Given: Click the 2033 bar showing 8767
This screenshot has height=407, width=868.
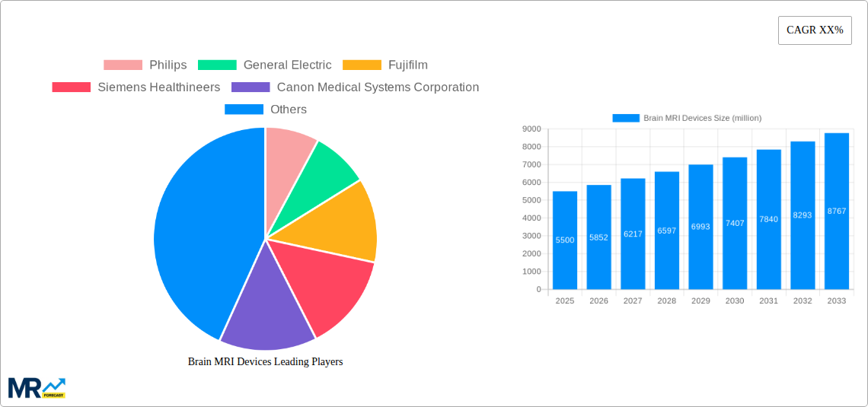Looking at the screenshot, I should 837,211.
